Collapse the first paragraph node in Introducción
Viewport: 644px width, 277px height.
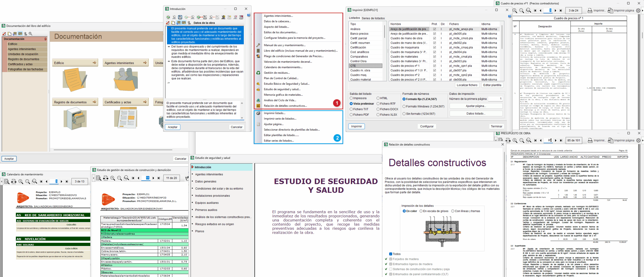(x=169, y=29)
